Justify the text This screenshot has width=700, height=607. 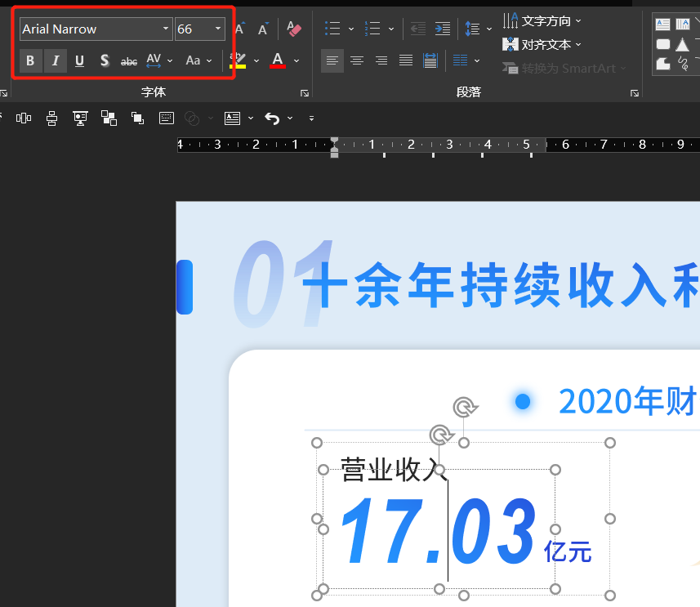(406, 60)
